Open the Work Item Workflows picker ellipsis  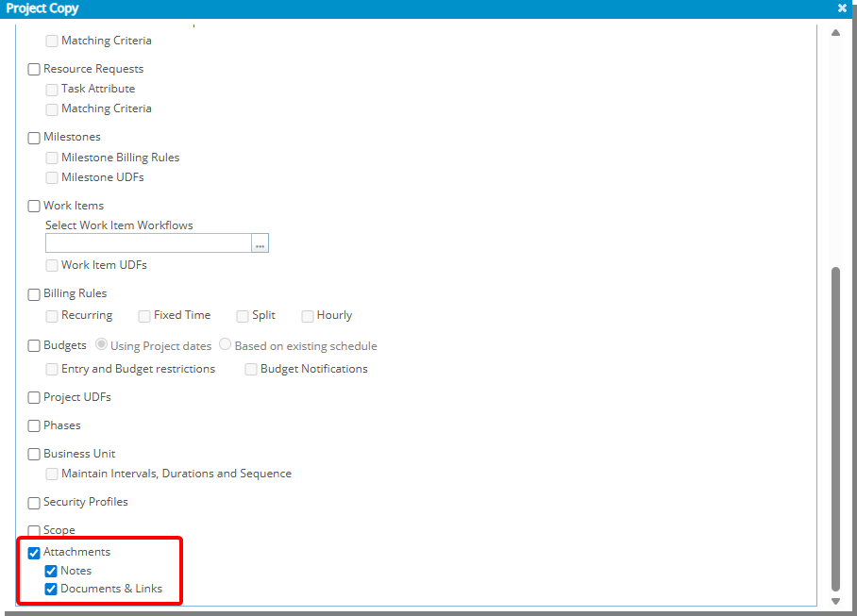pyautogui.click(x=260, y=242)
